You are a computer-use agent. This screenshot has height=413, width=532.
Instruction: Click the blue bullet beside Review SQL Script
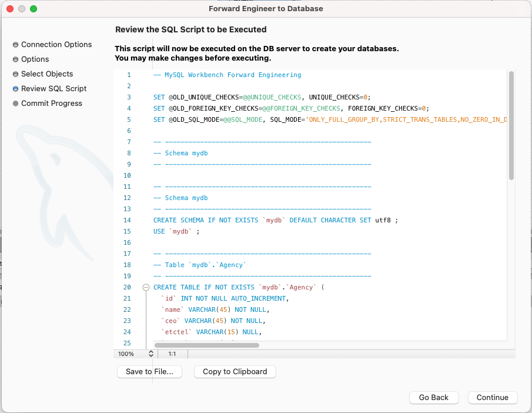(15, 89)
